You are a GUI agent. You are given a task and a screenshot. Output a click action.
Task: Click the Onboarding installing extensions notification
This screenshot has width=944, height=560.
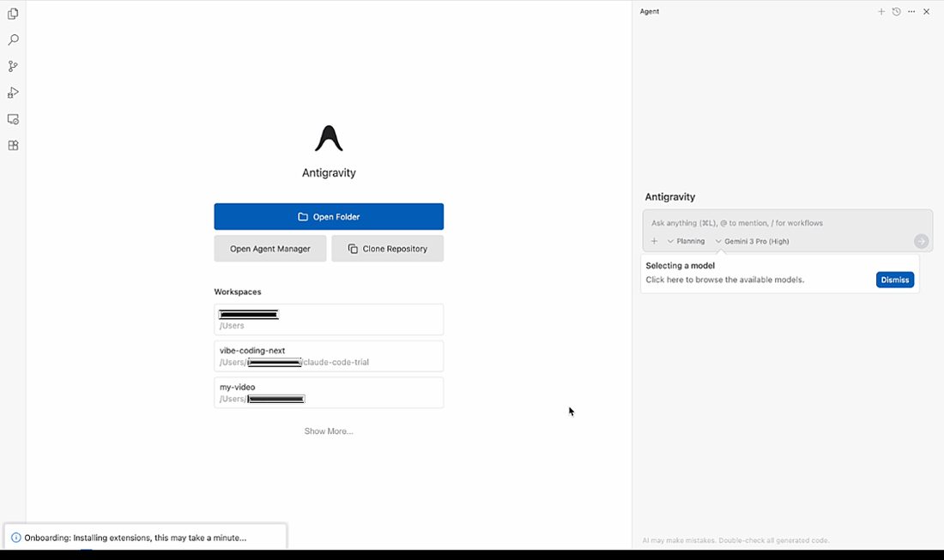[146, 538]
